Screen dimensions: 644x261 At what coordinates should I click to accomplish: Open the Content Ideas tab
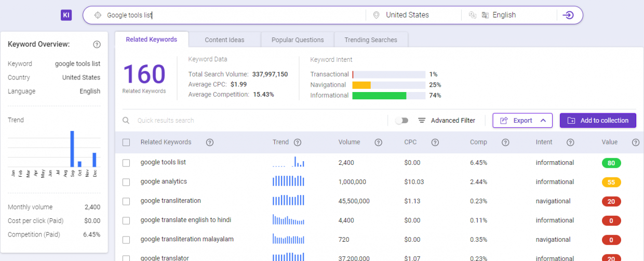(x=224, y=40)
